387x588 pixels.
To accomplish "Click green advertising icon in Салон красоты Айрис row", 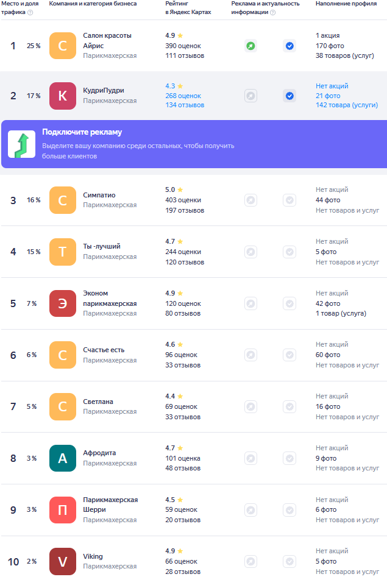I will click(250, 46).
